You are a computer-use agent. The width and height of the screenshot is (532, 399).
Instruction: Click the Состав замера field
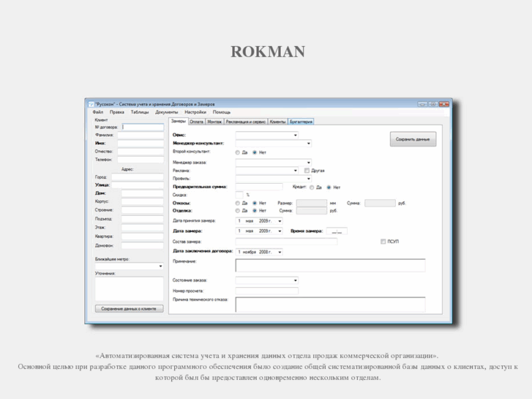point(286,242)
